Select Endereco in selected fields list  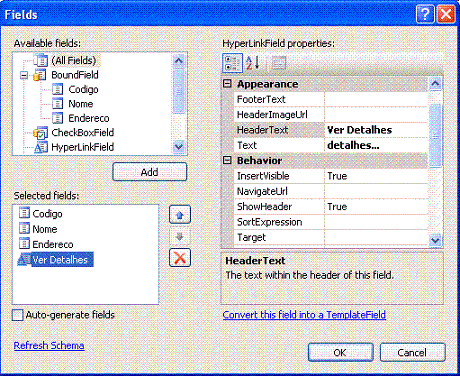tap(53, 244)
